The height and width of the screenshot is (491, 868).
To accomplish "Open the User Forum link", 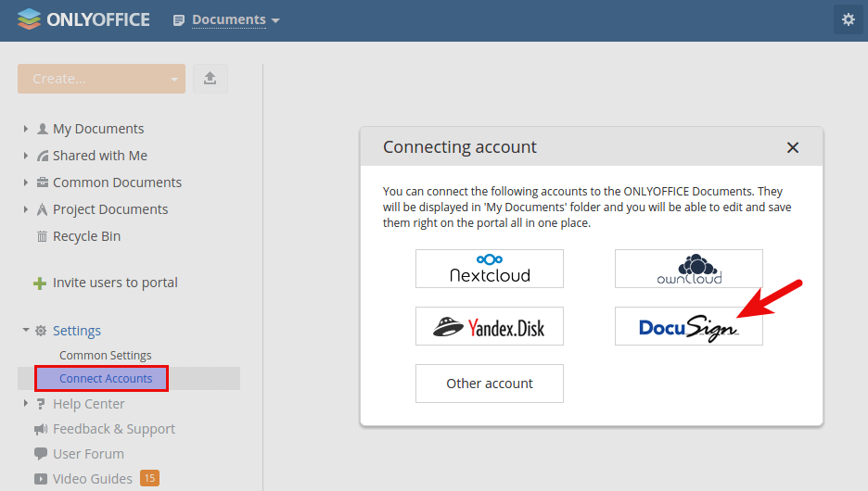I will (88, 454).
